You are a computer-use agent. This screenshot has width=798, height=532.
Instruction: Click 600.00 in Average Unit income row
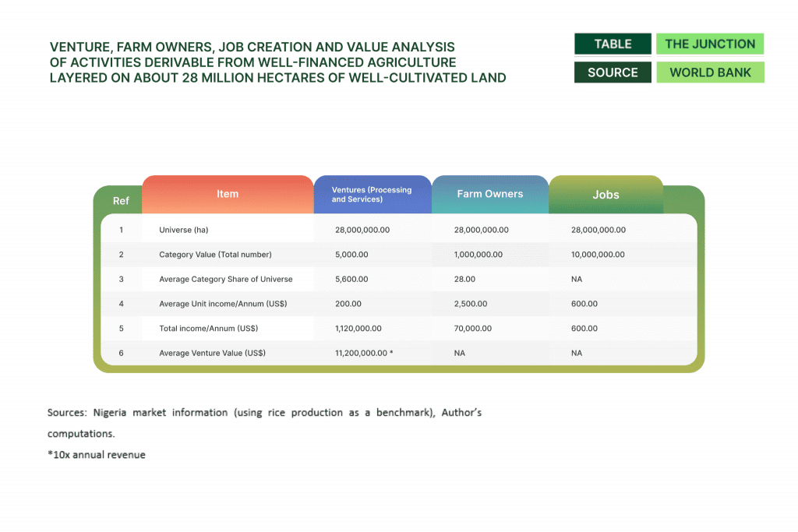pyautogui.click(x=584, y=304)
